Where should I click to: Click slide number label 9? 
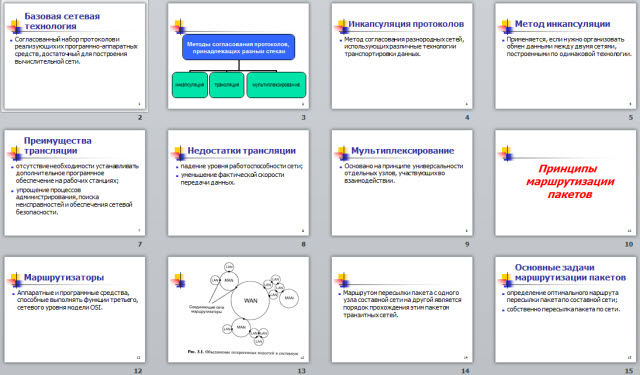[x=467, y=244]
